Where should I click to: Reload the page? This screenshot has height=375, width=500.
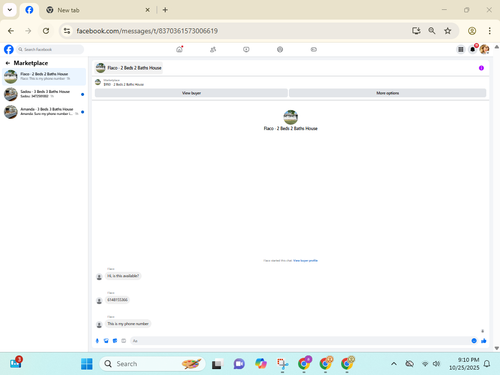coord(46,31)
